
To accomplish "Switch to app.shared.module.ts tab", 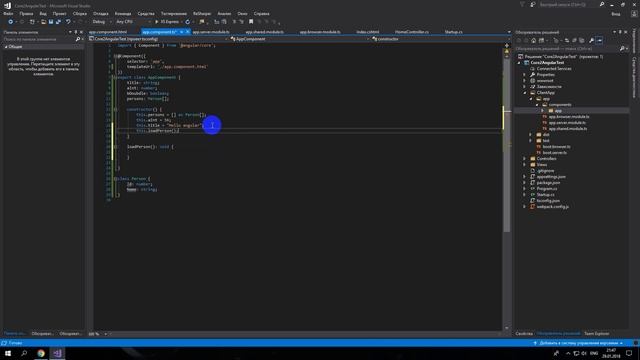I will tap(264, 32).
